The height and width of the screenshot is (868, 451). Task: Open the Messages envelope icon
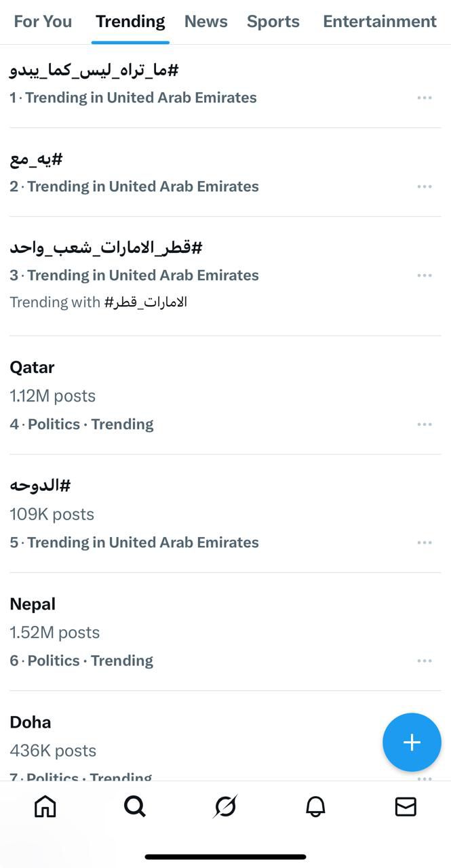(x=406, y=806)
